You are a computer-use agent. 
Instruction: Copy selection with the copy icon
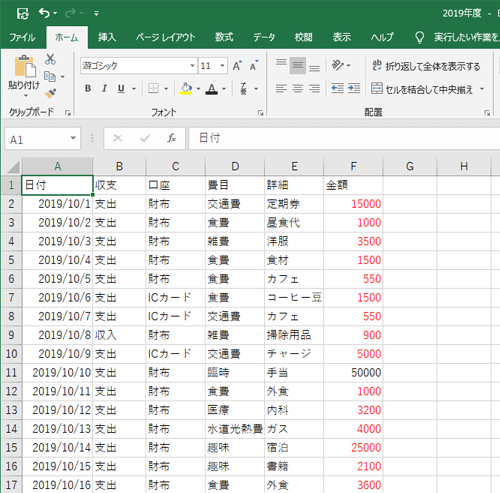click(50, 77)
